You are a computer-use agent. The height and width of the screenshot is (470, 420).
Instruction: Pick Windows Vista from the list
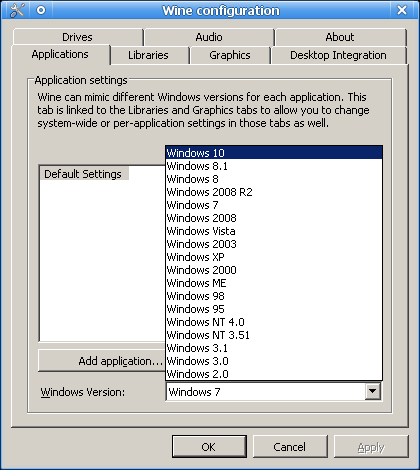[274, 231]
